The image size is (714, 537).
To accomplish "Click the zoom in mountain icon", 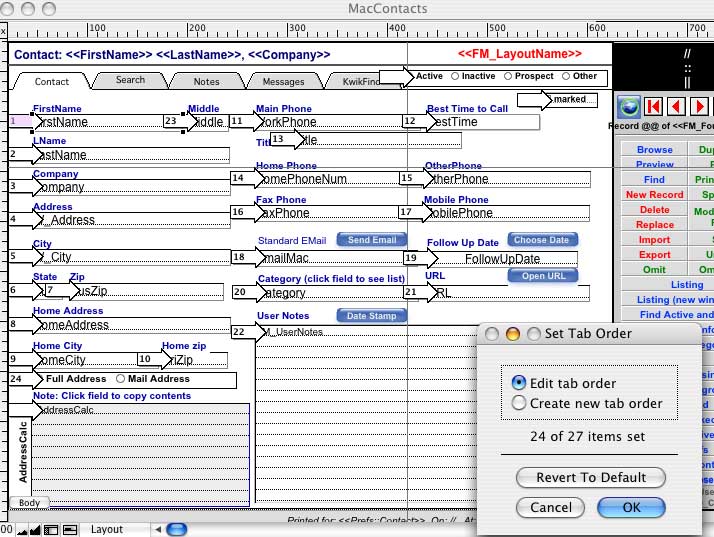I will point(34,529).
